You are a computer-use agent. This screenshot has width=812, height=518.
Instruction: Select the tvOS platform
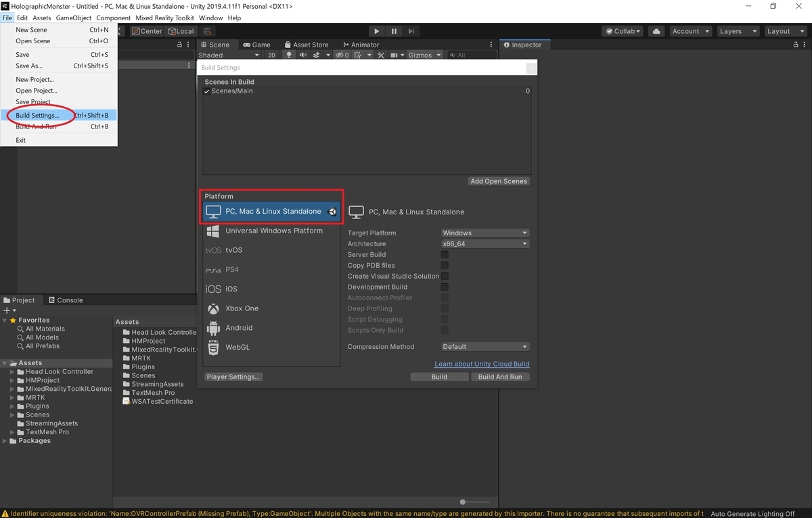click(x=271, y=250)
